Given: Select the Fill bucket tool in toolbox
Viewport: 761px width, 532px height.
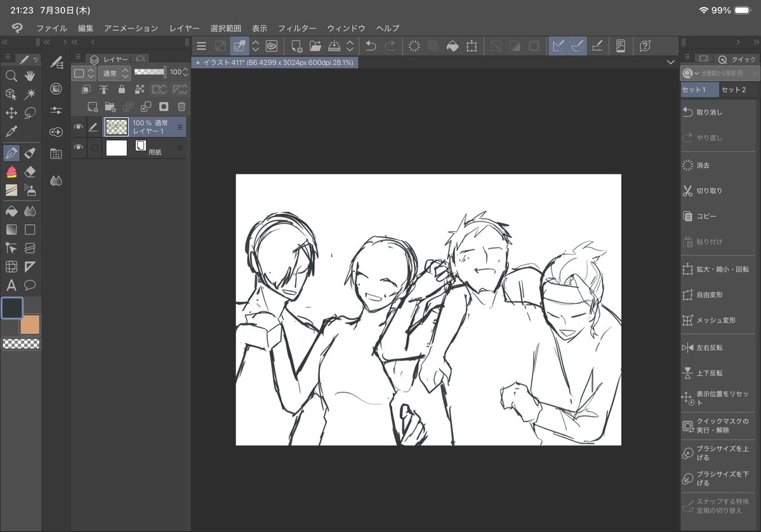Looking at the screenshot, I should click(x=11, y=211).
